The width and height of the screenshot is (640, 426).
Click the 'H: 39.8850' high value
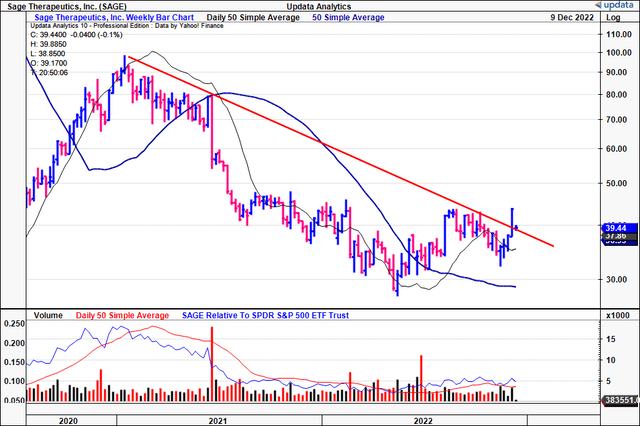click(x=49, y=44)
